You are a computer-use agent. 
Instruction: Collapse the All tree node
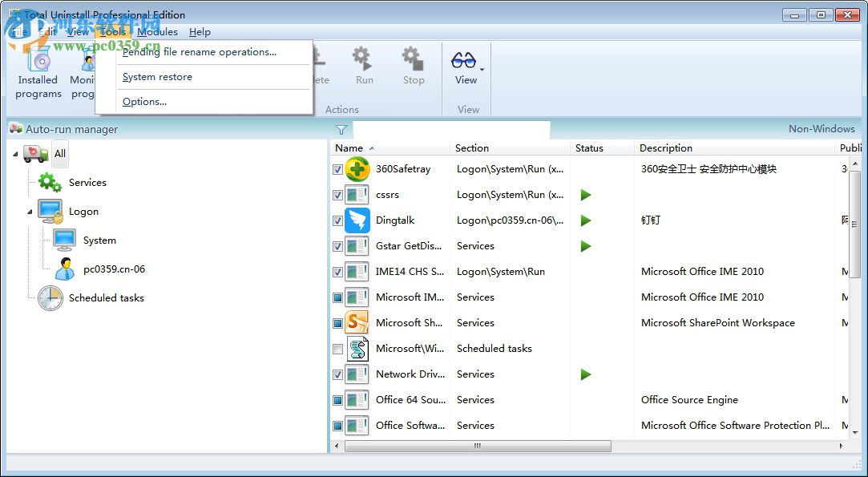(x=14, y=153)
